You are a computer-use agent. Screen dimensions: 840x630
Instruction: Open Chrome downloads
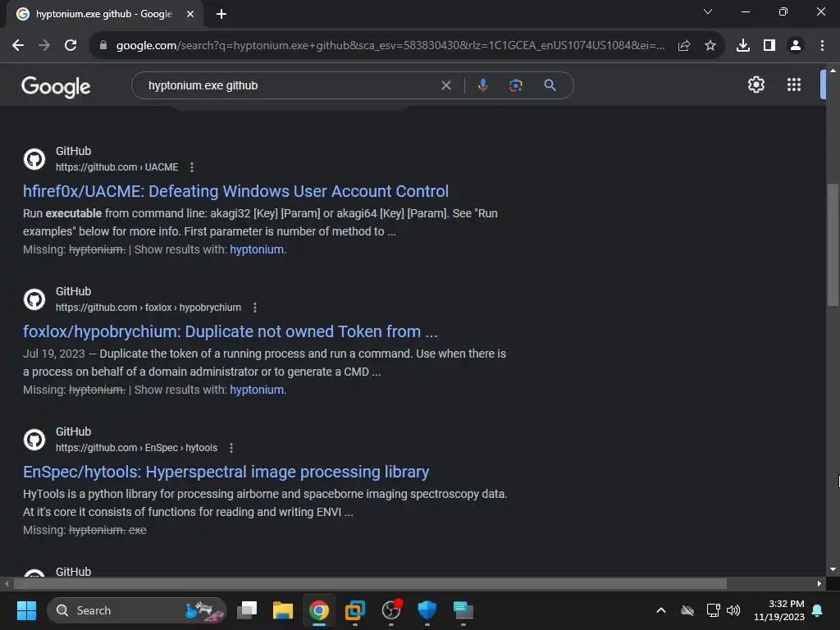point(743,46)
